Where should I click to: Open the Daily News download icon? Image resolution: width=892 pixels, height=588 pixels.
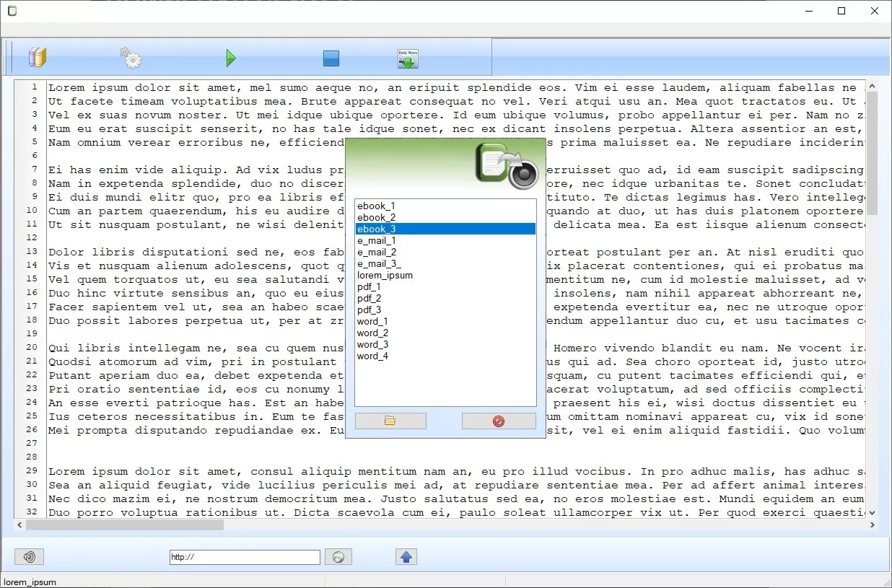(x=407, y=57)
